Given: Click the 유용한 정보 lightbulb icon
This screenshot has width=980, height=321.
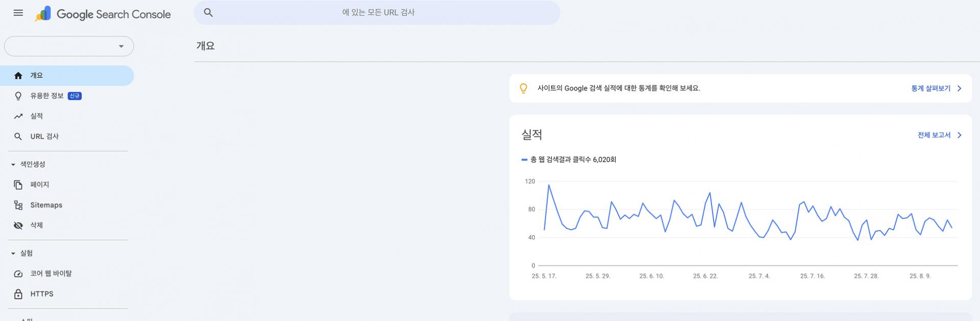Looking at the screenshot, I should click(x=18, y=96).
